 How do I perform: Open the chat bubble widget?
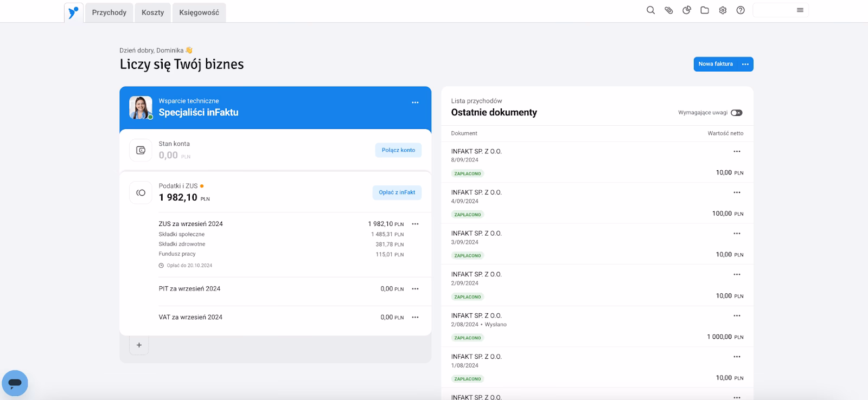[15, 383]
